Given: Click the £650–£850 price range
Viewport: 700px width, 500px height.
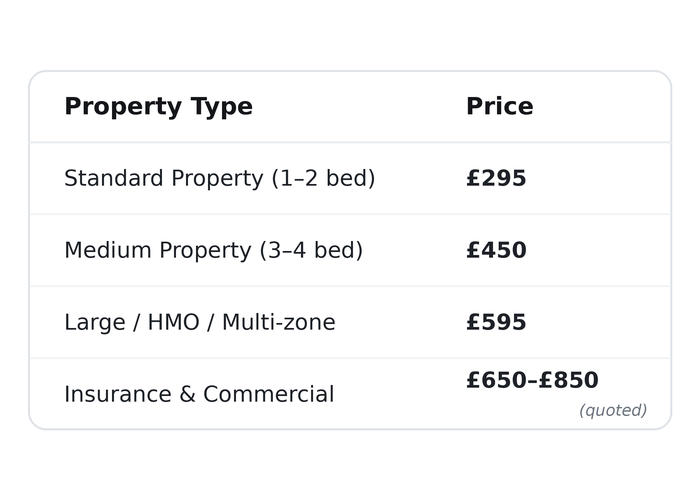Looking at the screenshot, I should click(x=532, y=380).
